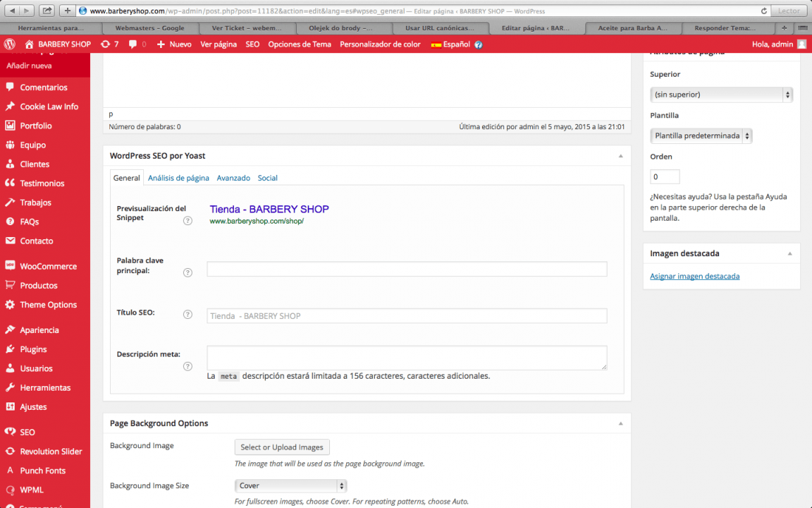Click the Trabajos hammer icon
Image resolution: width=812 pixels, height=508 pixels.
(x=10, y=202)
